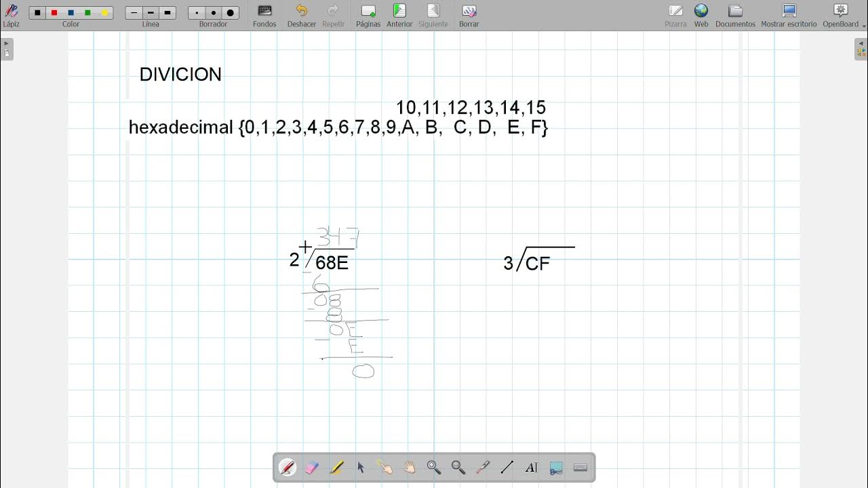Select the blue pen color
The height and width of the screenshot is (488, 868).
tap(71, 13)
